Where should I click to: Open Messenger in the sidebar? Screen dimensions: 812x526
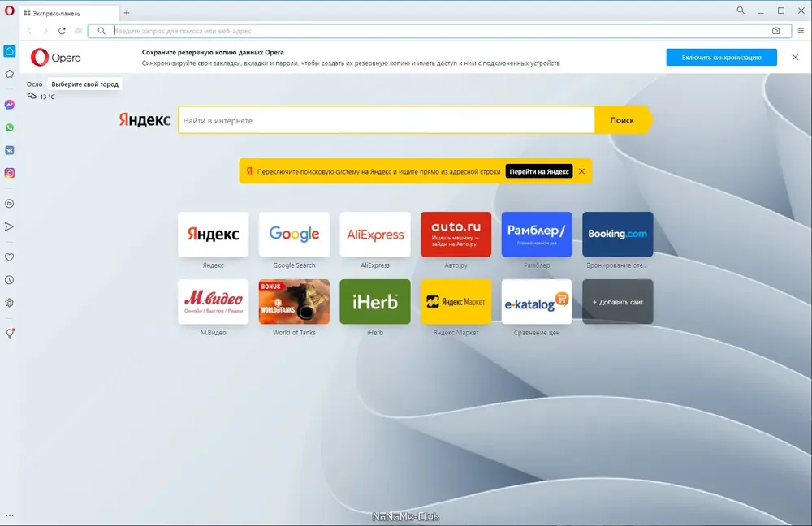(9, 105)
